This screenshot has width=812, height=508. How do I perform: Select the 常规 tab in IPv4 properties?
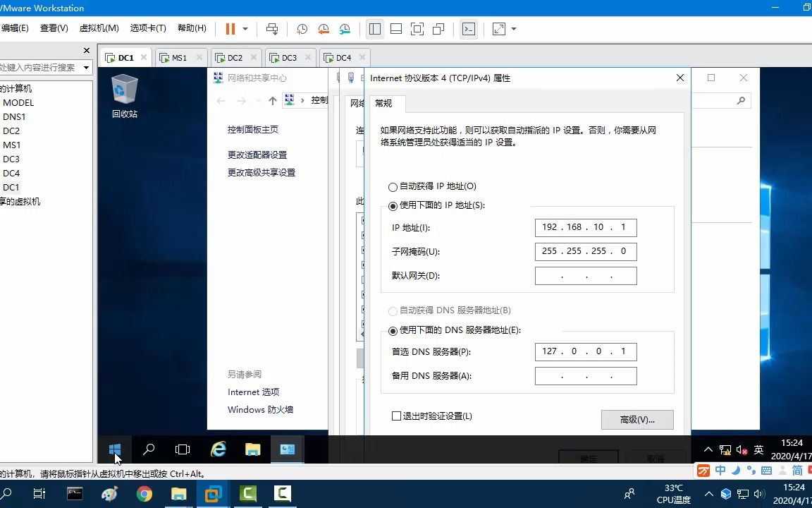(383, 103)
